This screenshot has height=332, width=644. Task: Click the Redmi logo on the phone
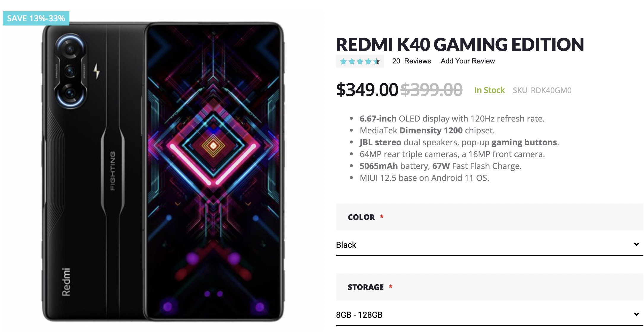[x=66, y=282]
